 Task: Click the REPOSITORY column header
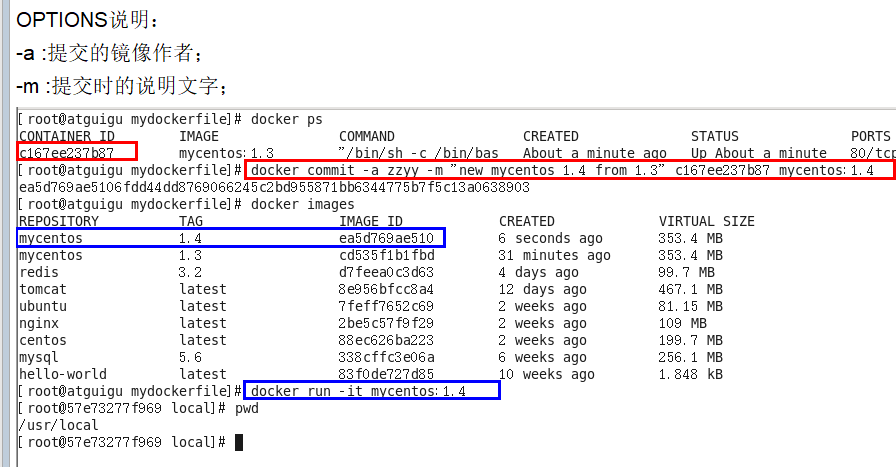59,221
